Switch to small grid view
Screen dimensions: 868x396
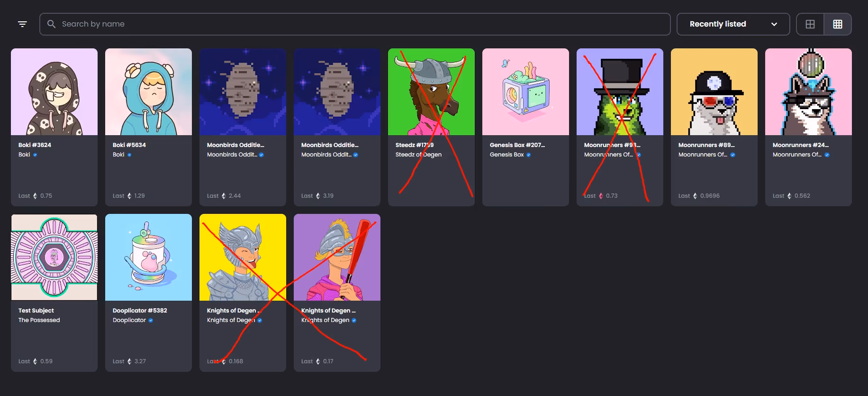pos(838,24)
